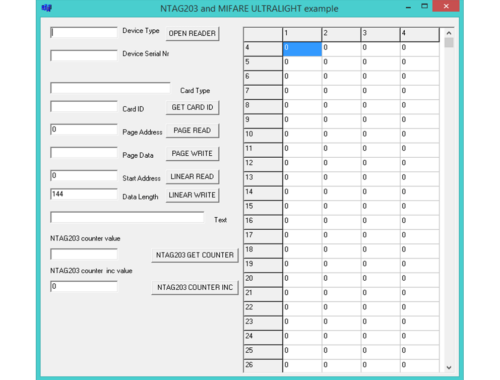Select row header 5 in grid
This screenshot has width=500, height=380.
(263, 63)
